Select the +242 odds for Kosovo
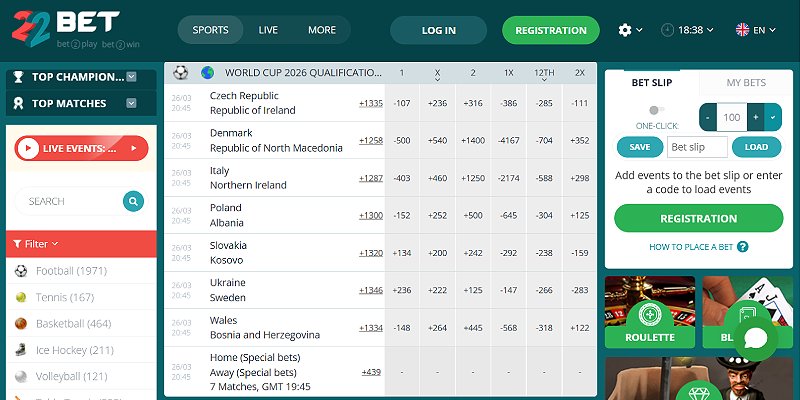Viewport: 800px width, 400px height. [x=473, y=253]
